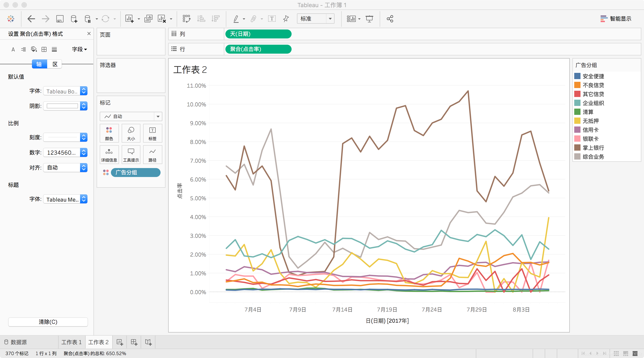
Task: Open the 颜色 color marks card
Action: pos(109,133)
